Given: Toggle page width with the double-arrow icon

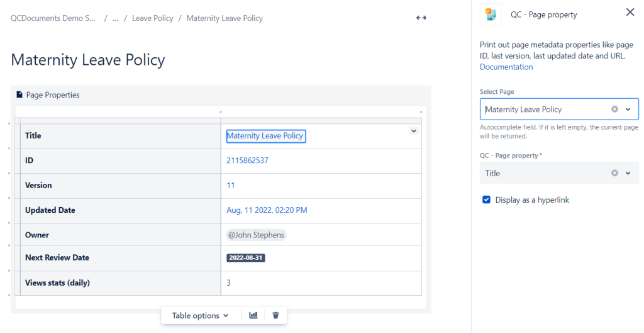Looking at the screenshot, I should pos(421,18).
